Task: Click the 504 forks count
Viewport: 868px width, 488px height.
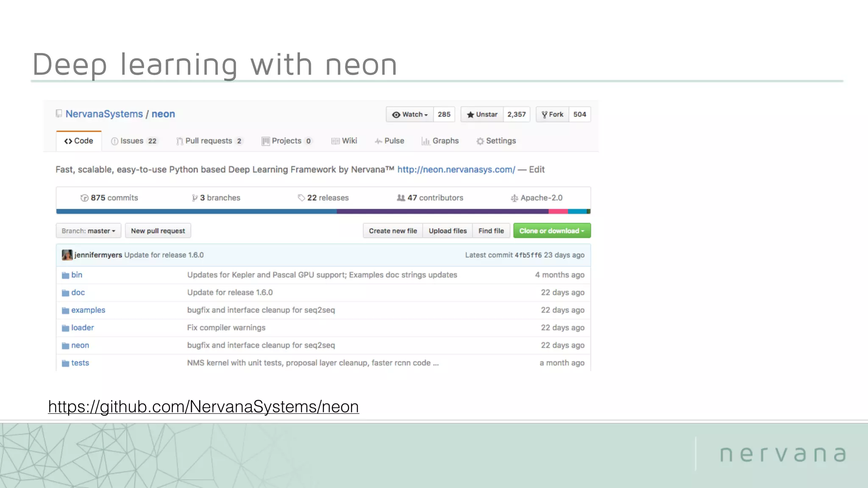Action: (x=580, y=114)
